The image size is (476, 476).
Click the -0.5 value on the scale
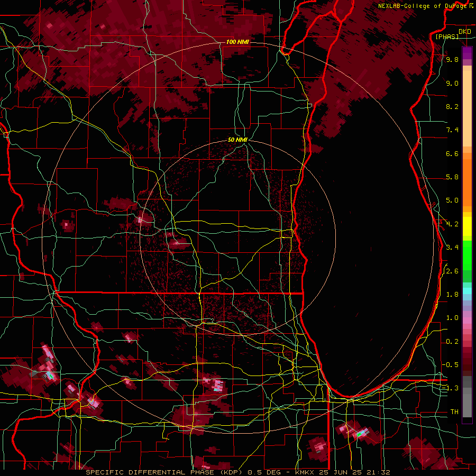click(451, 365)
